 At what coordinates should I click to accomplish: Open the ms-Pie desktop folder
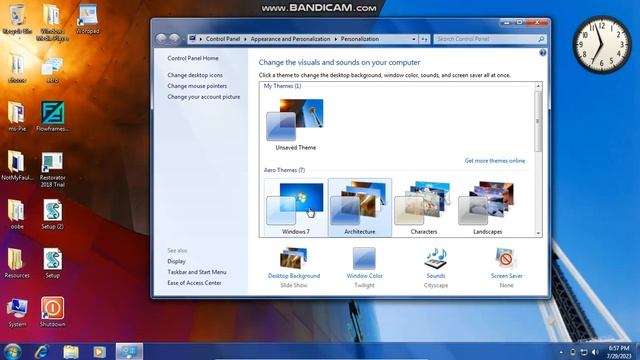[x=17, y=117]
